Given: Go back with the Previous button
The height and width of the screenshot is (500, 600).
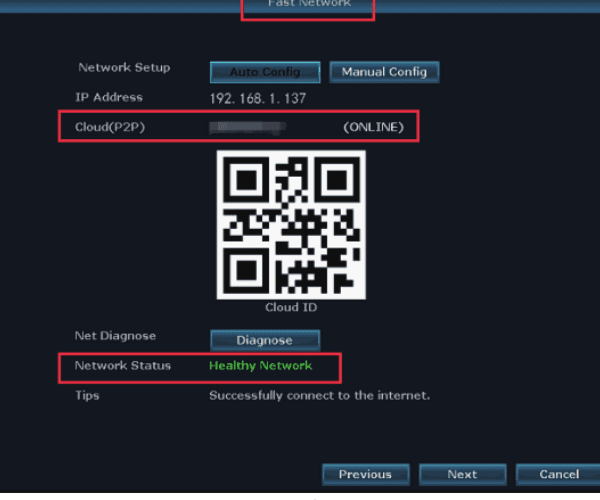Looking at the screenshot, I should (x=365, y=474).
